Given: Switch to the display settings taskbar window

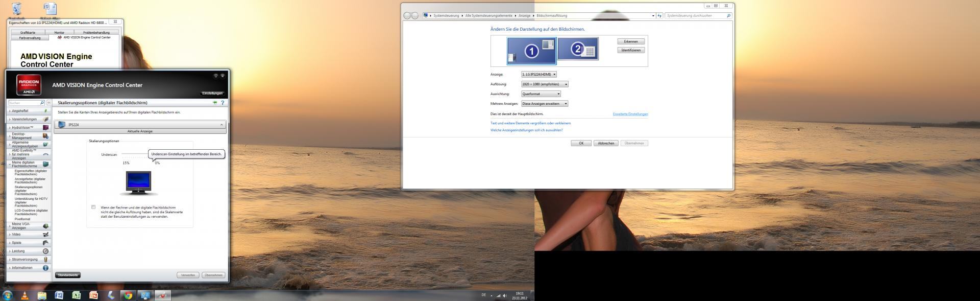Looking at the screenshot, I should pyautogui.click(x=145, y=295).
